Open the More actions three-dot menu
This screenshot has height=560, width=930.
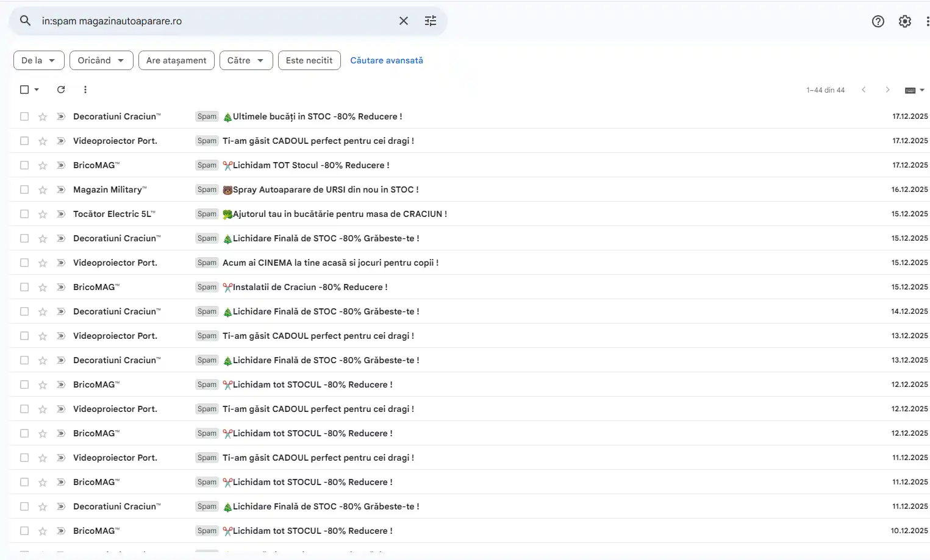coord(85,90)
